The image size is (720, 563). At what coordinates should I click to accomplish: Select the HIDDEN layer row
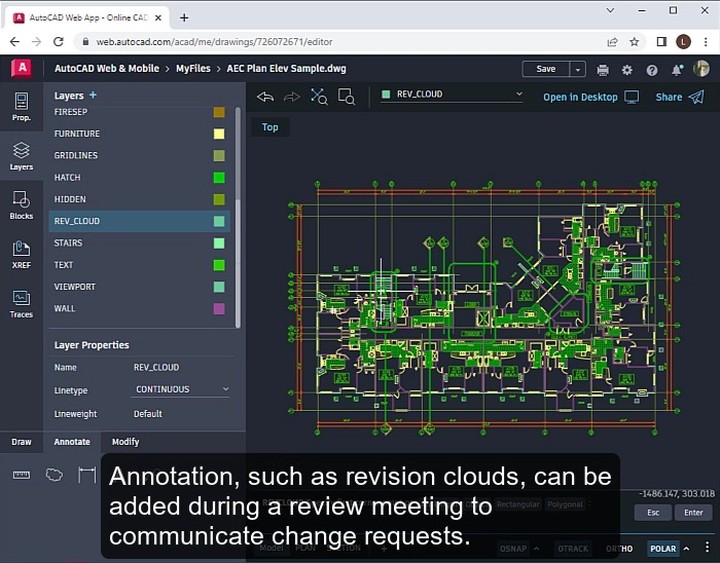(x=139, y=199)
